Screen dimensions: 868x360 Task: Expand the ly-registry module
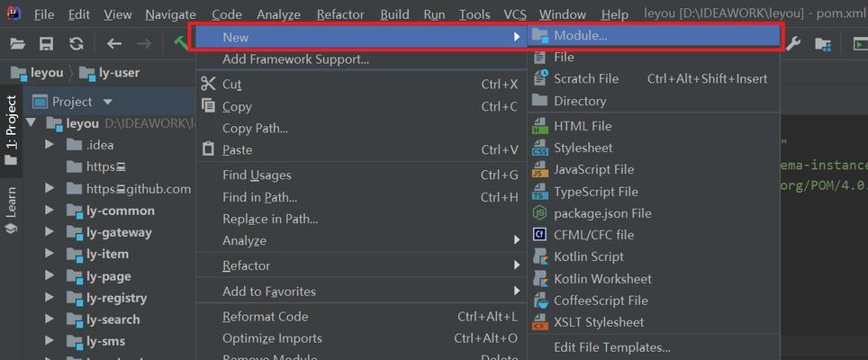click(50, 298)
